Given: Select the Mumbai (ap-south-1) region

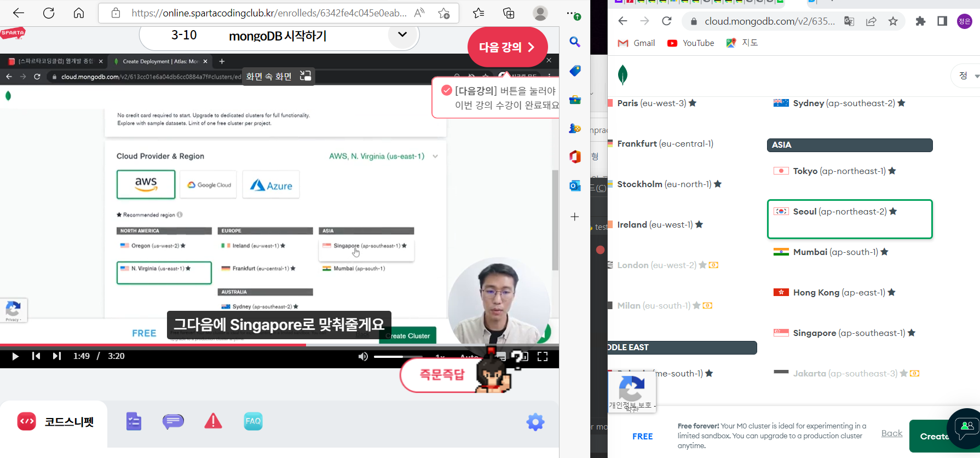Looking at the screenshot, I should click(x=850, y=252).
